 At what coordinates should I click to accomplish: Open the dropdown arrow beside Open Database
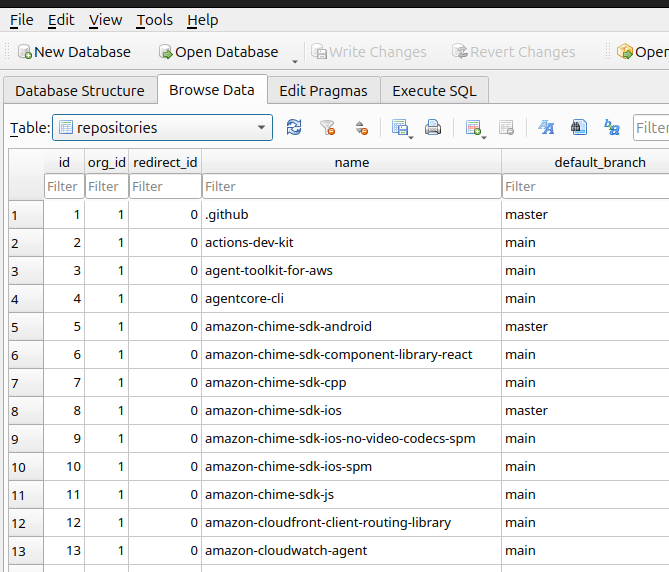(x=294, y=61)
